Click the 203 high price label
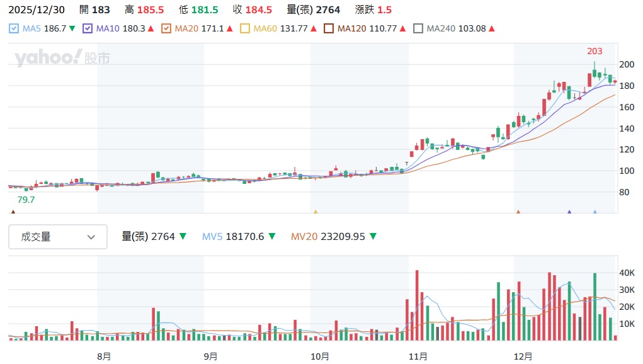 (595, 52)
